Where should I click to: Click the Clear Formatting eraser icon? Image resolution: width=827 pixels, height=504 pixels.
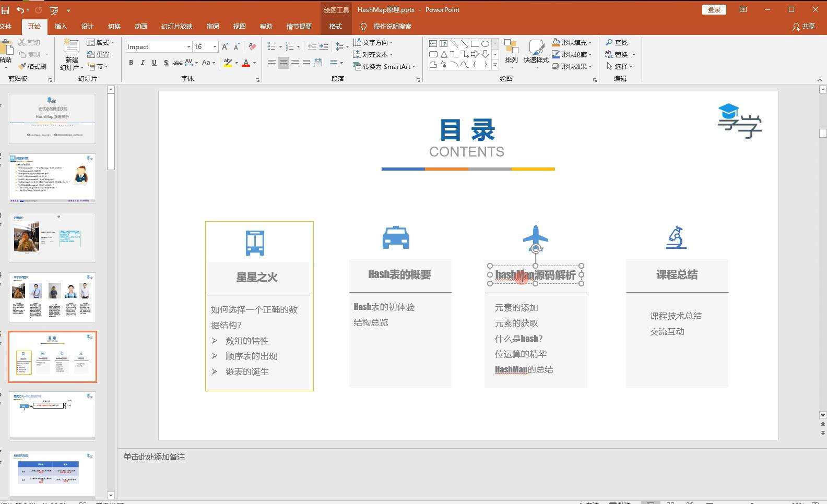tap(252, 47)
